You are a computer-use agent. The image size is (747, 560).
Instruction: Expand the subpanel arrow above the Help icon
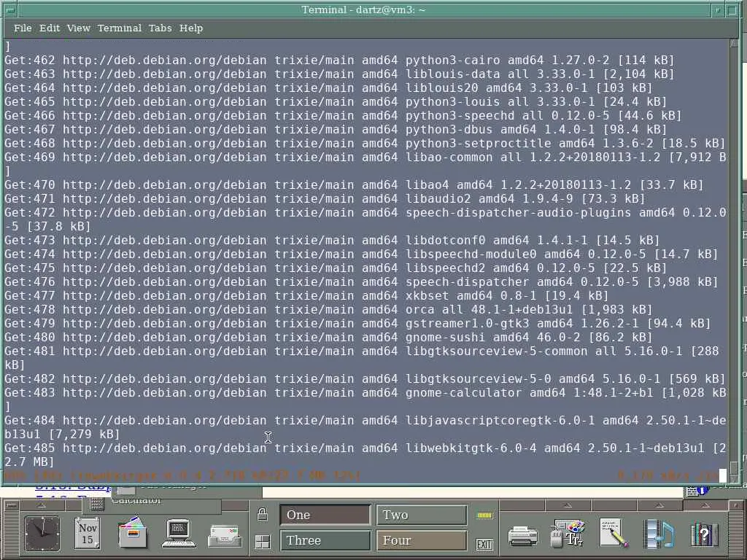tap(705, 505)
